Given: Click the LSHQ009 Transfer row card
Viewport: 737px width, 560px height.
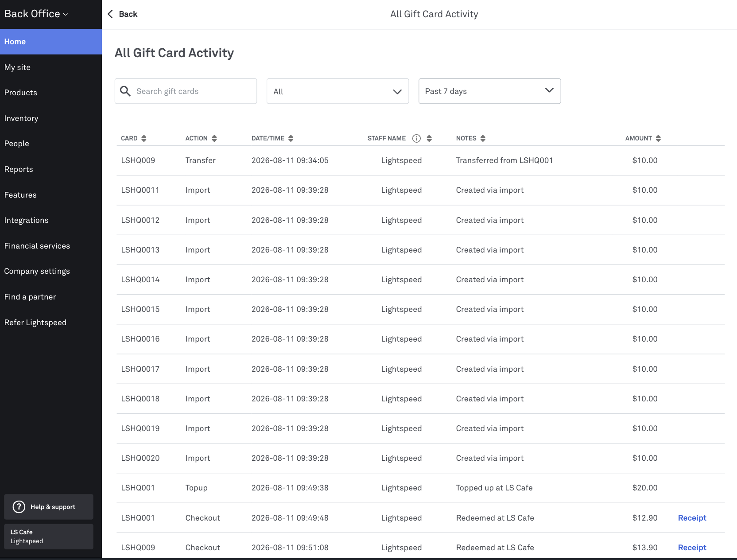Looking at the screenshot, I should point(138,160).
